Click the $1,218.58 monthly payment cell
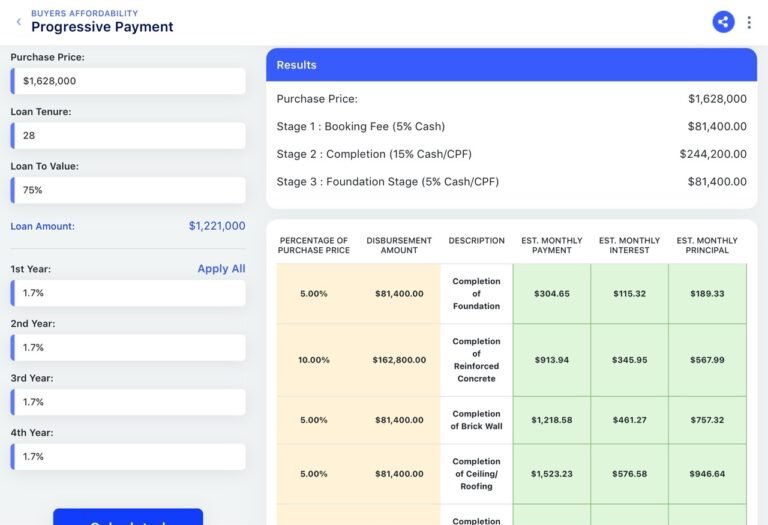 point(552,420)
